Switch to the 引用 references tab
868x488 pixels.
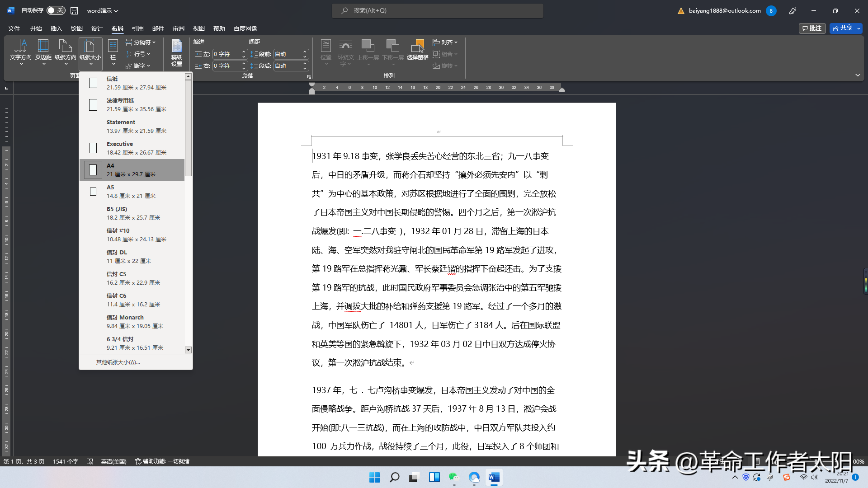point(137,28)
